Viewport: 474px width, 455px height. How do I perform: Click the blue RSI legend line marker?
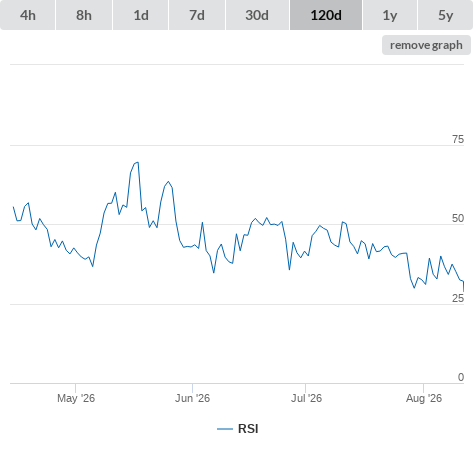[225, 429]
